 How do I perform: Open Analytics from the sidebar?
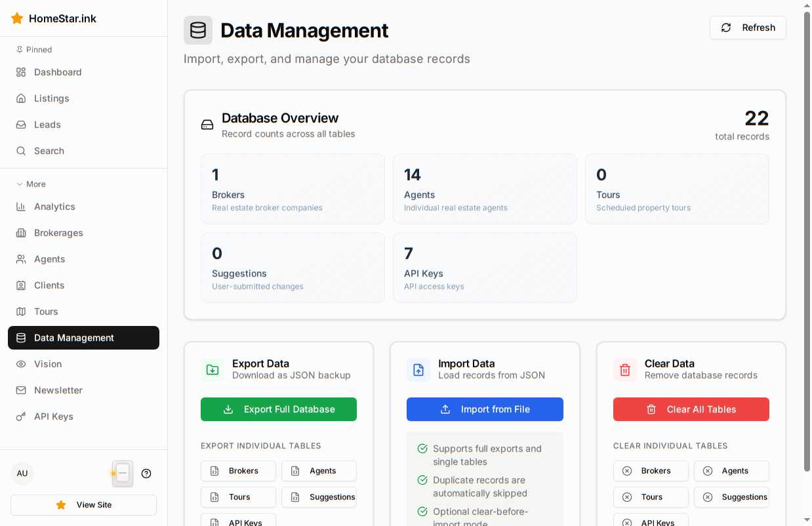pyautogui.click(x=54, y=207)
